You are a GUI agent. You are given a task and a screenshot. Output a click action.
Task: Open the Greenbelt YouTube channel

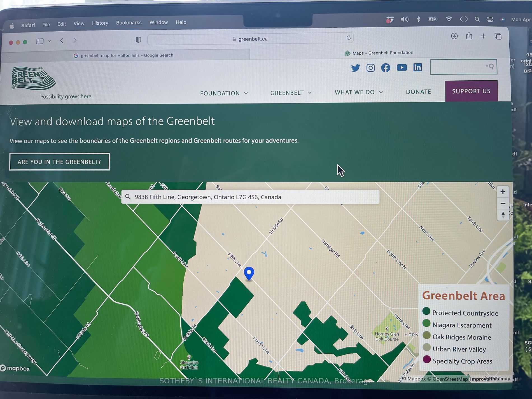(x=402, y=67)
